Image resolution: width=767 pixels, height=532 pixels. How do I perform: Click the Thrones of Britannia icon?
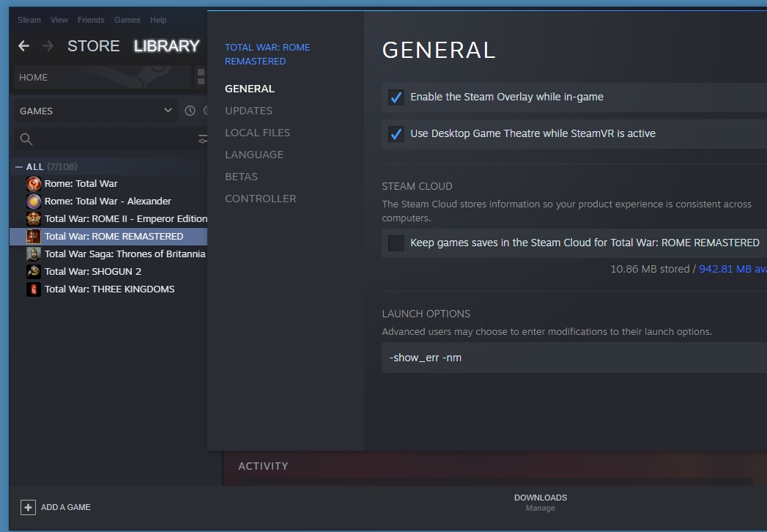pyautogui.click(x=33, y=254)
